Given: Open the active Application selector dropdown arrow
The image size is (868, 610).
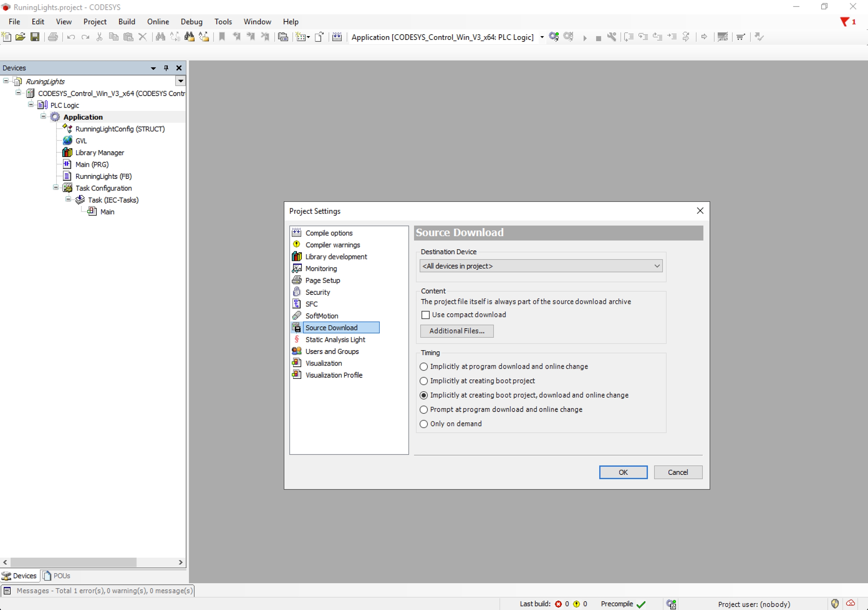Looking at the screenshot, I should coord(542,37).
